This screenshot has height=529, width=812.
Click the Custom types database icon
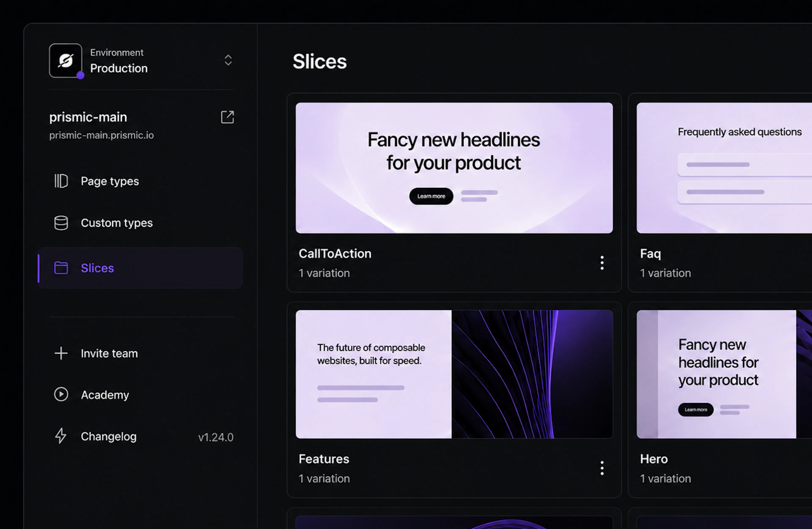[61, 223]
